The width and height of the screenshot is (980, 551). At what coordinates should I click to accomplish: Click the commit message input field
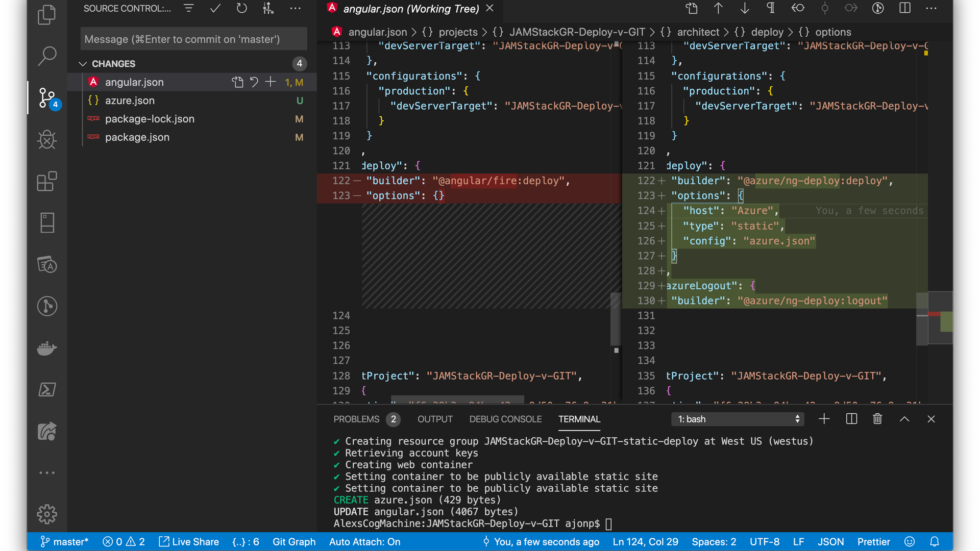click(193, 39)
